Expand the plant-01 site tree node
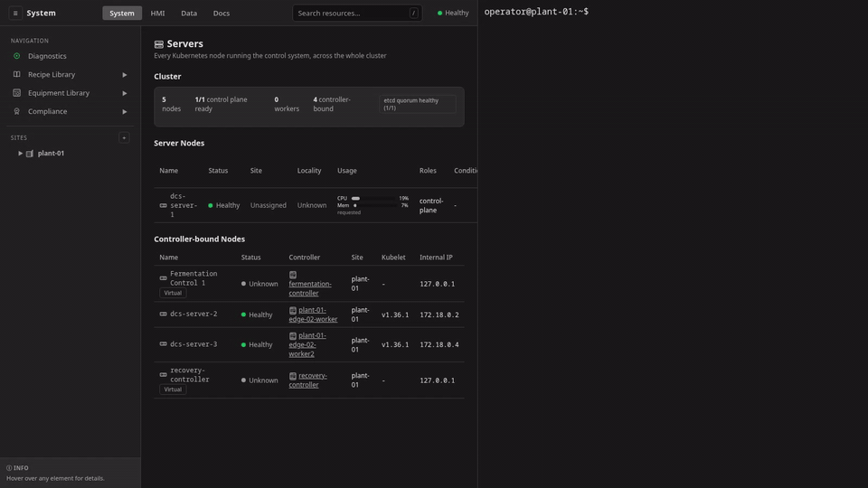The height and width of the screenshot is (488, 868). click(x=21, y=154)
